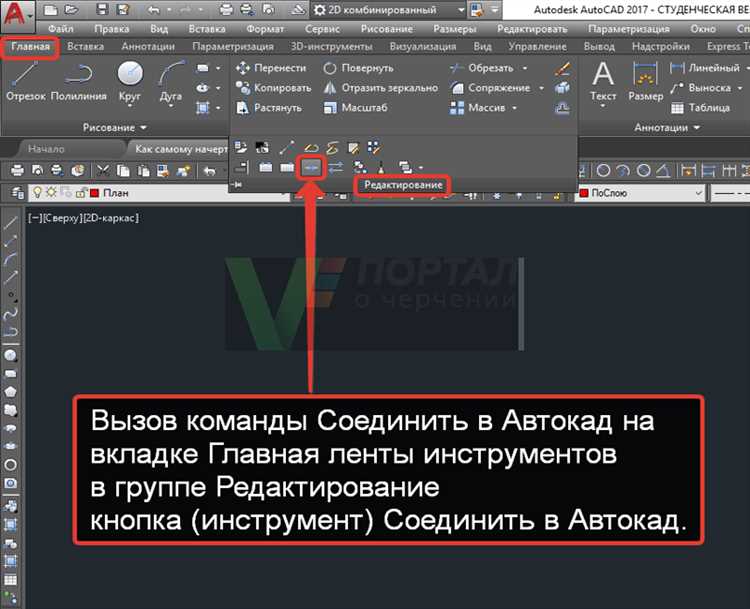This screenshot has width=750, height=609.
Task: Click Save in the Quick Access toolbar
Action: click(x=102, y=10)
